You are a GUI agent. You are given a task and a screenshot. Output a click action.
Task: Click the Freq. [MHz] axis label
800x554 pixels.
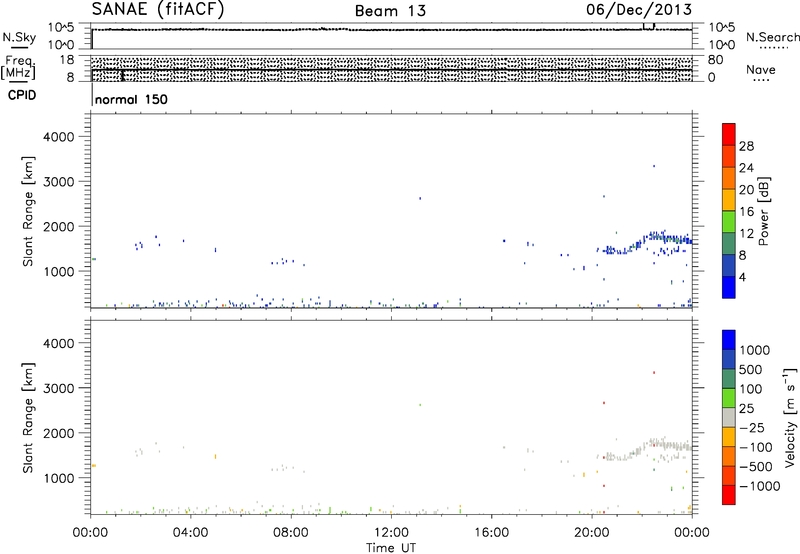[20, 67]
